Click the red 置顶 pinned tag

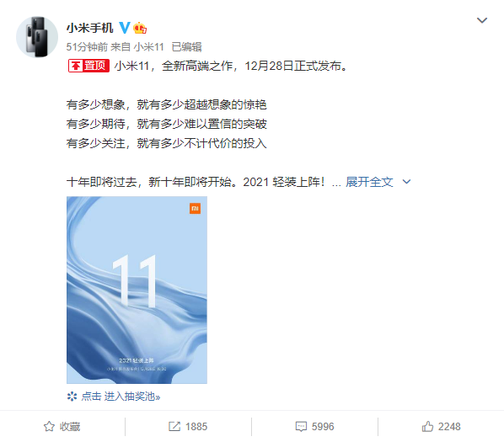[x=88, y=66]
